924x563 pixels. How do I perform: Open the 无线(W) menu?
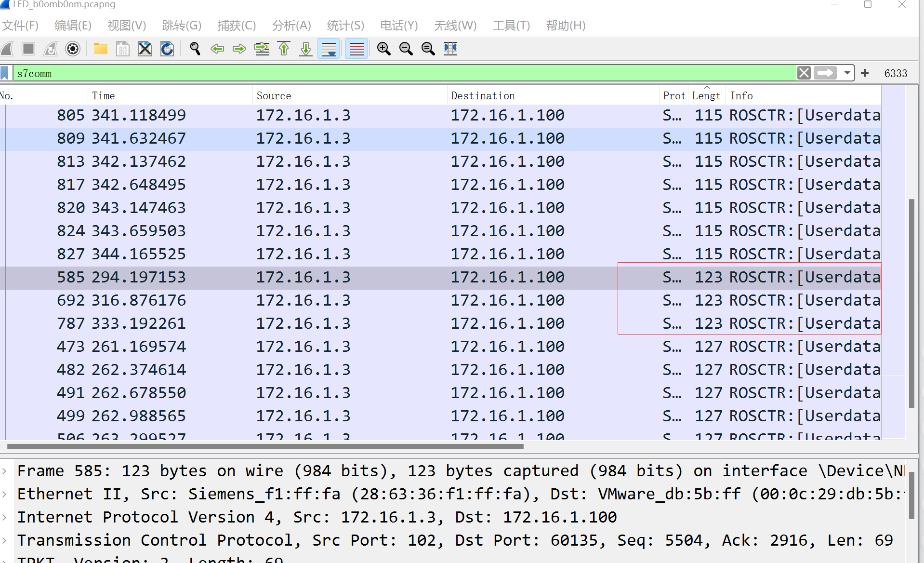coord(455,26)
